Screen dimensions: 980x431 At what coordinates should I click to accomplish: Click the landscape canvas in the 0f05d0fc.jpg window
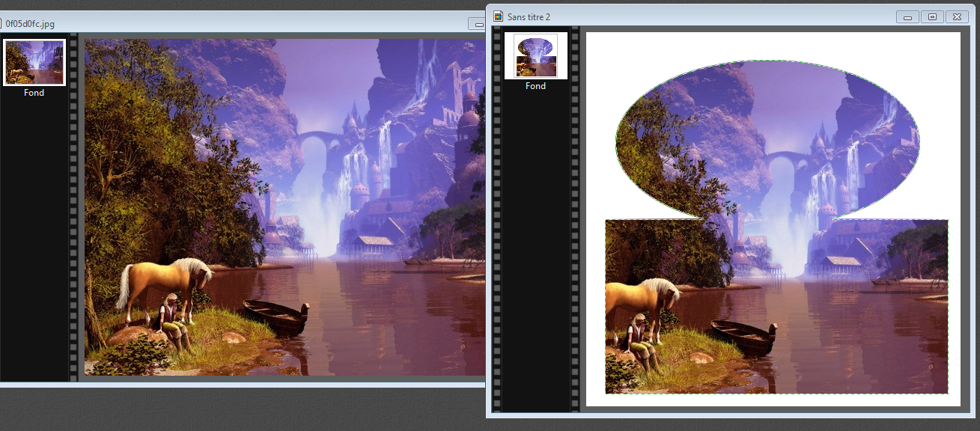pyautogui.click(x=284, y=207)
